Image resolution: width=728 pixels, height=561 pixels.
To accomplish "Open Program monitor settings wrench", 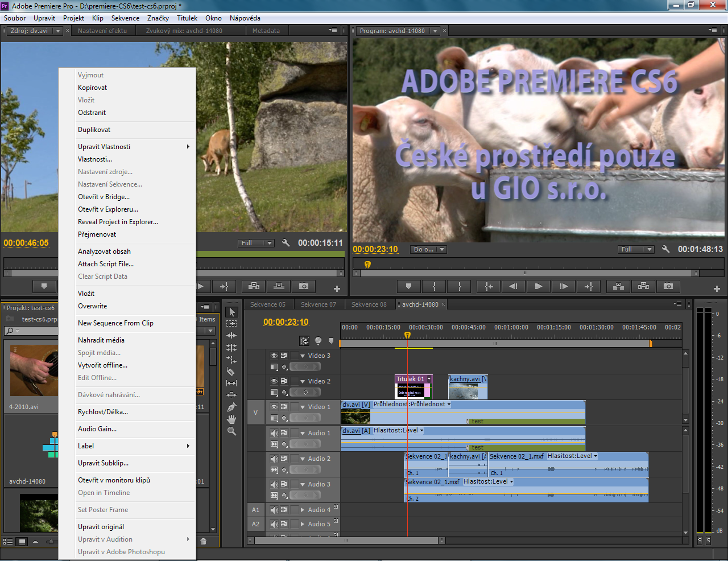I will coord(665,249).
